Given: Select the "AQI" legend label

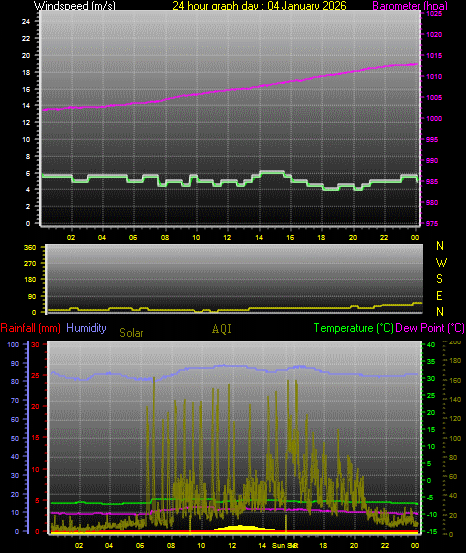Looking at the screenshot, I should (222, 329).
